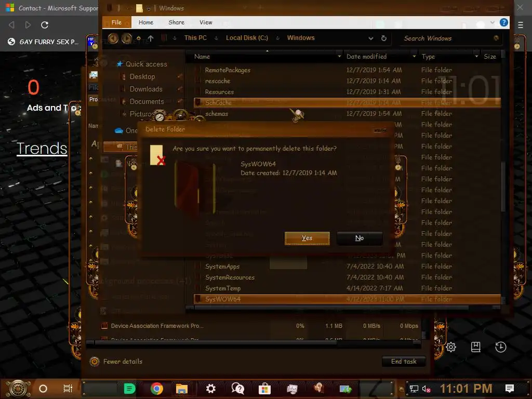Click the green notes taskbar icon
This screenshot has width=532, height=399.
(x=129, y=389)
